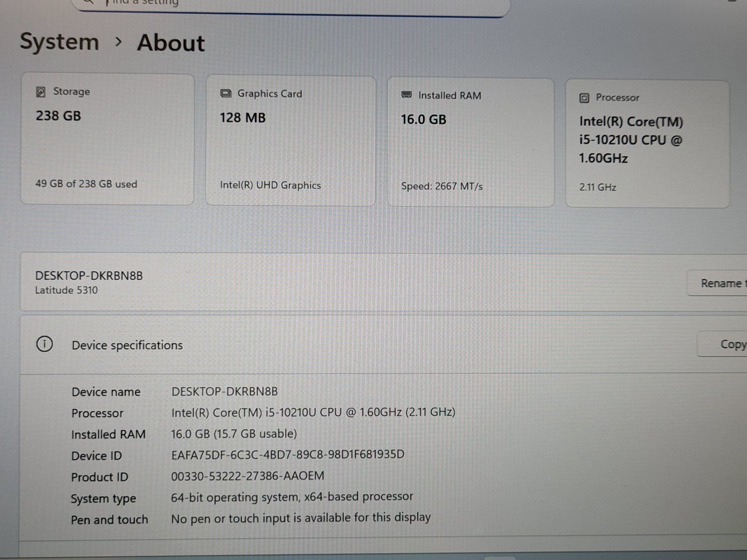
Task: Click the Processor chip icon
Action: [x=584, y=98]
